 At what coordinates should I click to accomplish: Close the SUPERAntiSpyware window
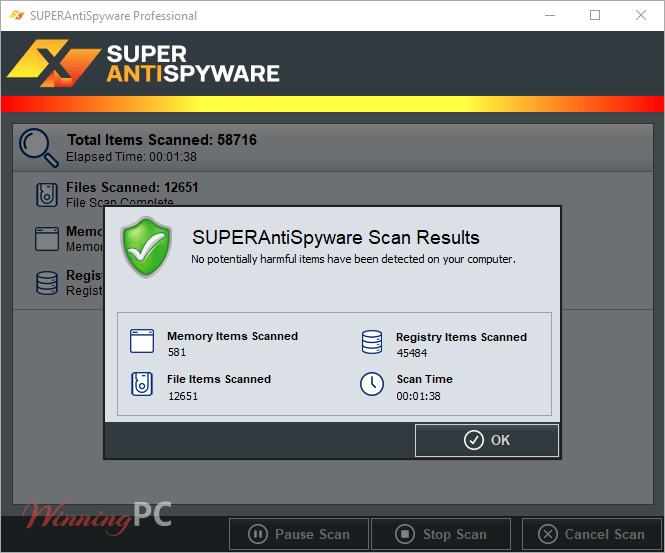641,16
